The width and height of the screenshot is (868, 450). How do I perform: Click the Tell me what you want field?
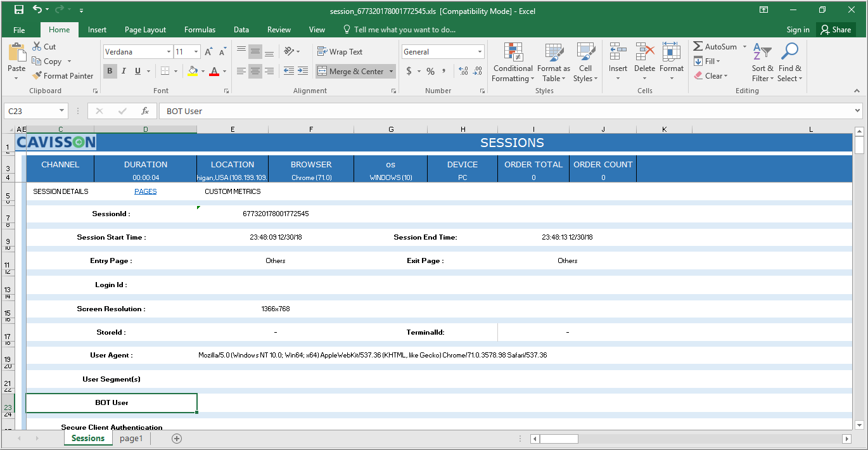tap(399, 30)
